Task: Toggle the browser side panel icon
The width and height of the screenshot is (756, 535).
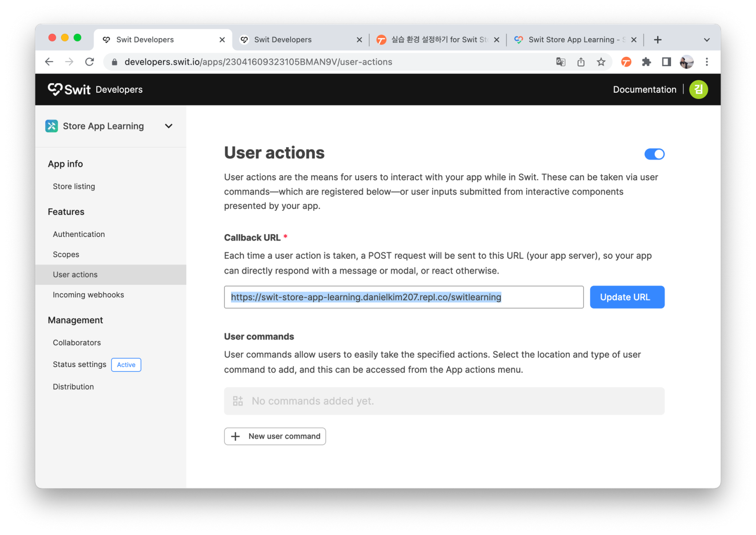Action: pyautogui.click(x=666, y=62)
